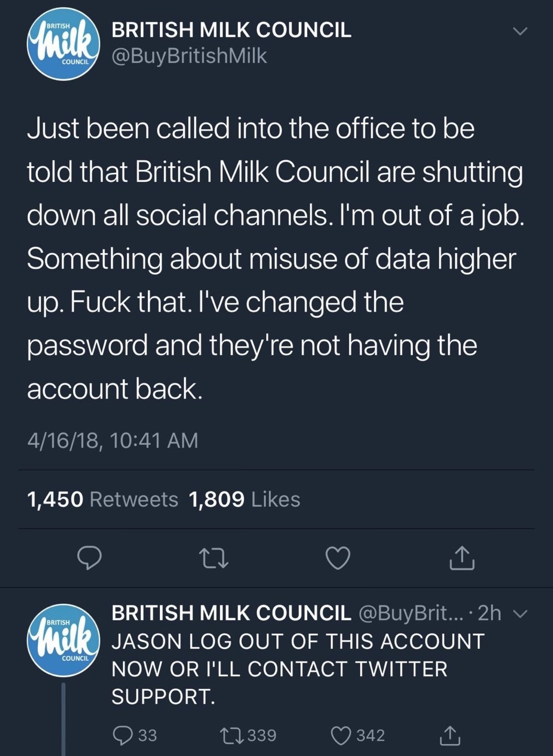Open the reply's 2h timestamp
The width and height of the screenshot is (553, 756).
click(x=489, y=613)
